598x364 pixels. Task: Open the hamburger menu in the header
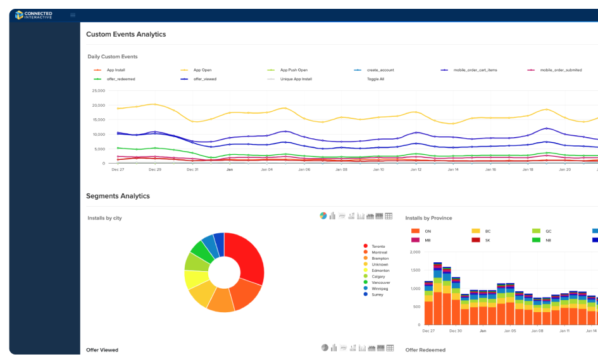click(73, 15)
